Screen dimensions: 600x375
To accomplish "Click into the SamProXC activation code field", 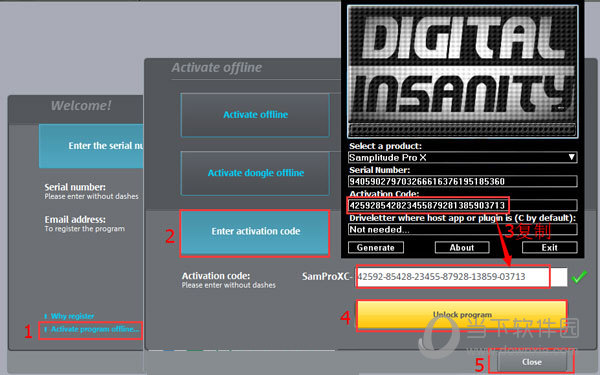I will tap(462, 277).
